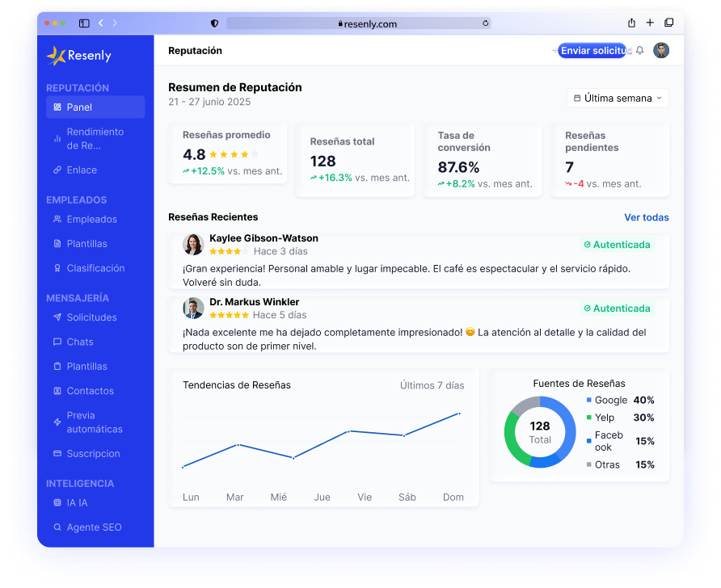This screenshot has width=721, height=588.
Task: Open the Última semana date dropdown
Action: click(618, 98)
